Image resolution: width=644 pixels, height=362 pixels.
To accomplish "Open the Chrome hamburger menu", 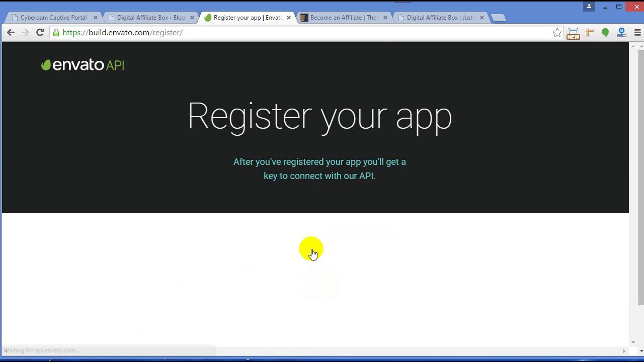I will point(637,33).
